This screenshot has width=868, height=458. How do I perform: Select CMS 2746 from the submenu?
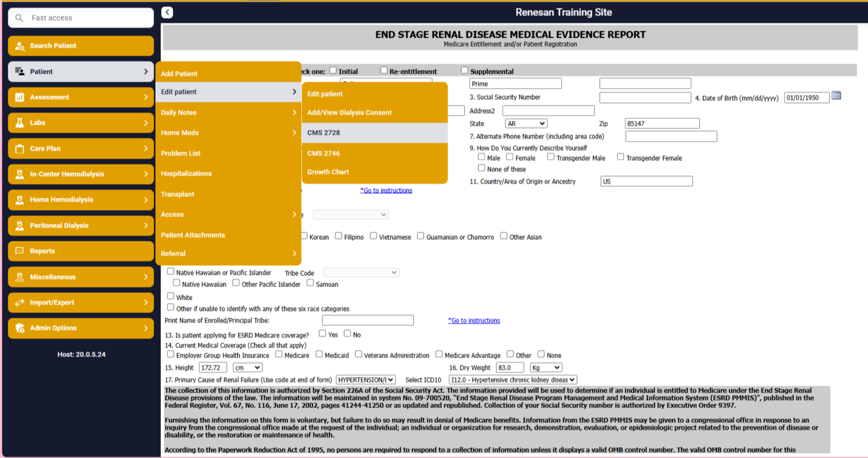tap(375, 153)
